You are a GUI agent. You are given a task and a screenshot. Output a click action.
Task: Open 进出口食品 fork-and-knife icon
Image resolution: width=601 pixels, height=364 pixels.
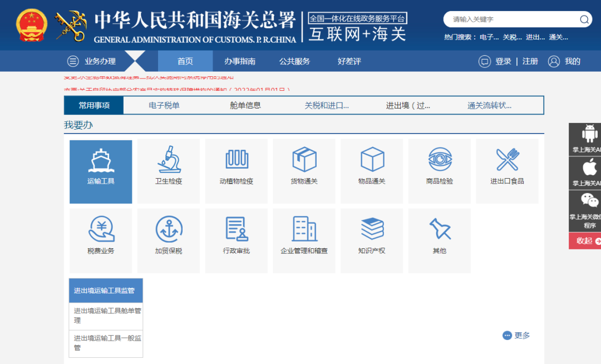[x=507, y=161]
